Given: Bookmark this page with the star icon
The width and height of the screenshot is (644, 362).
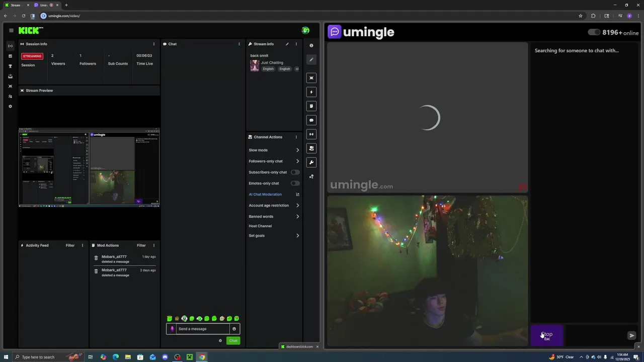Looking at the screenshot, I should point(581,16).
